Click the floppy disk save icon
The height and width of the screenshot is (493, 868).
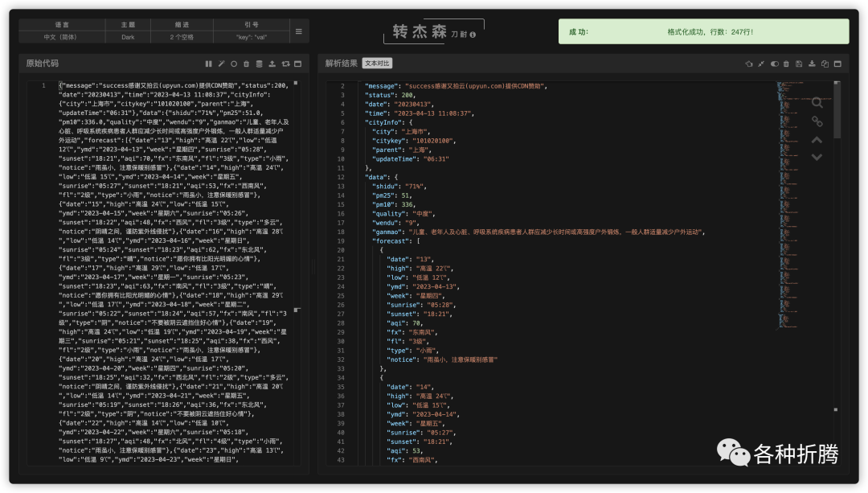[799, 64]
